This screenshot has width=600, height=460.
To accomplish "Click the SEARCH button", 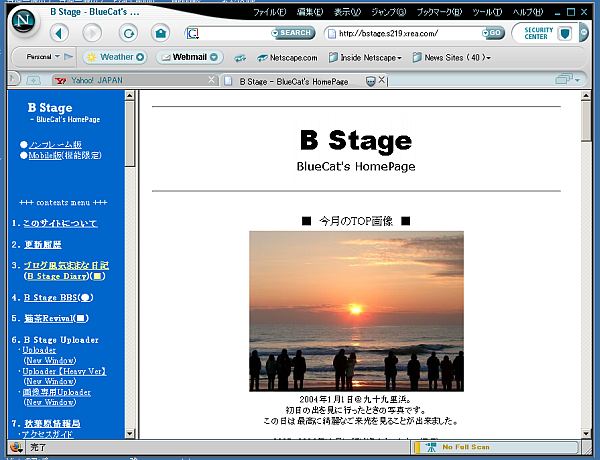I will pos(293,33).
